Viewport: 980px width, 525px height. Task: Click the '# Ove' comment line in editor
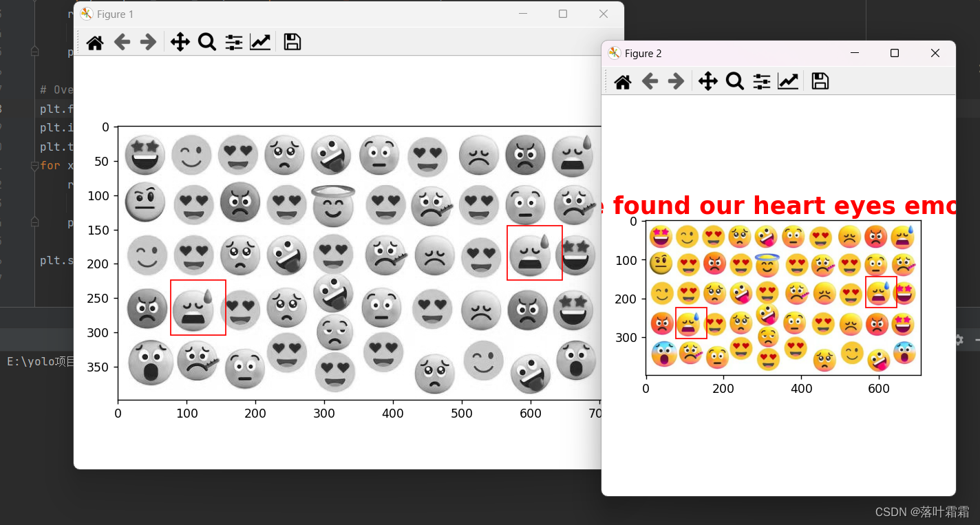coord(56,90)
